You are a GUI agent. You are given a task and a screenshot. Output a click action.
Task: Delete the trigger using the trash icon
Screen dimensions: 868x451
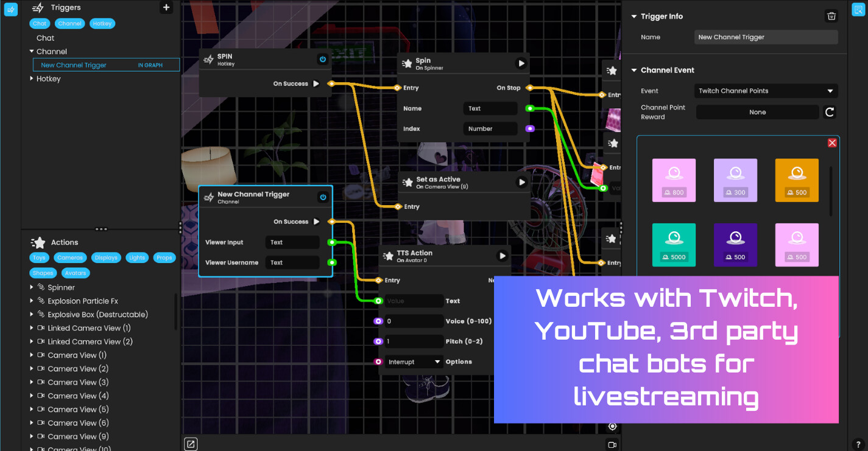(x=831, y=16)
